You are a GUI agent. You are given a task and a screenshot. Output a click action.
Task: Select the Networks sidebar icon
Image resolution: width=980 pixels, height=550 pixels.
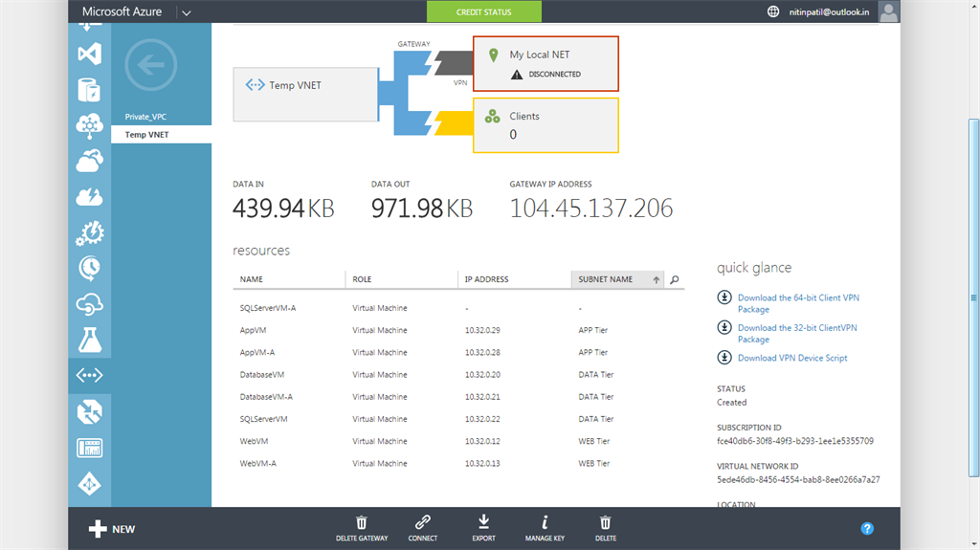89,375
